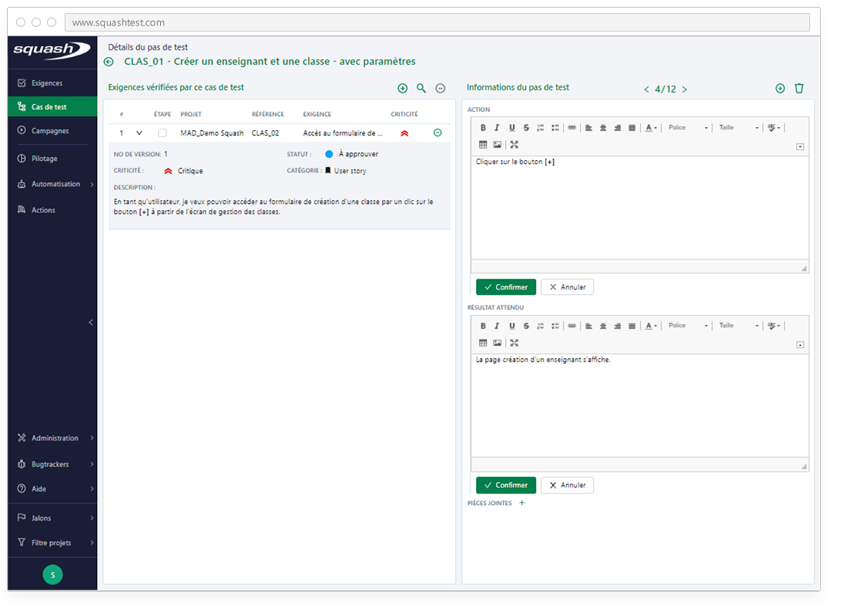The image size is (847, 616).
Task: Cancel the Action text edit
Action: click(567, 287)
